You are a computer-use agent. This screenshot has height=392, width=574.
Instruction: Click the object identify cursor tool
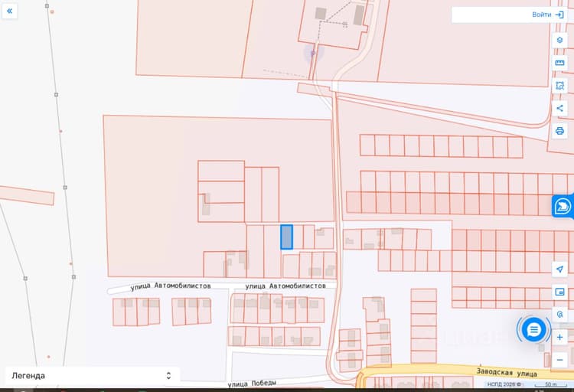pyautogui.click(x=559, y=315)
